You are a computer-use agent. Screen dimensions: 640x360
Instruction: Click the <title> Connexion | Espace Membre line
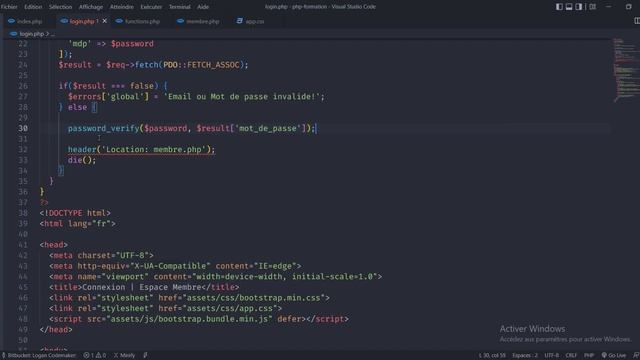click(x=144, y=287)
